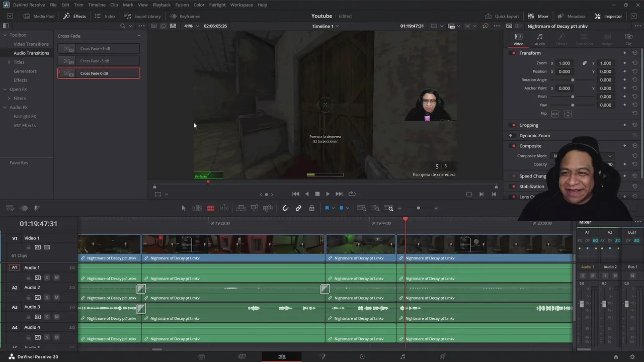644x362 pixels.
Task: Expand the Audio FX category
Action: point(5,108)
